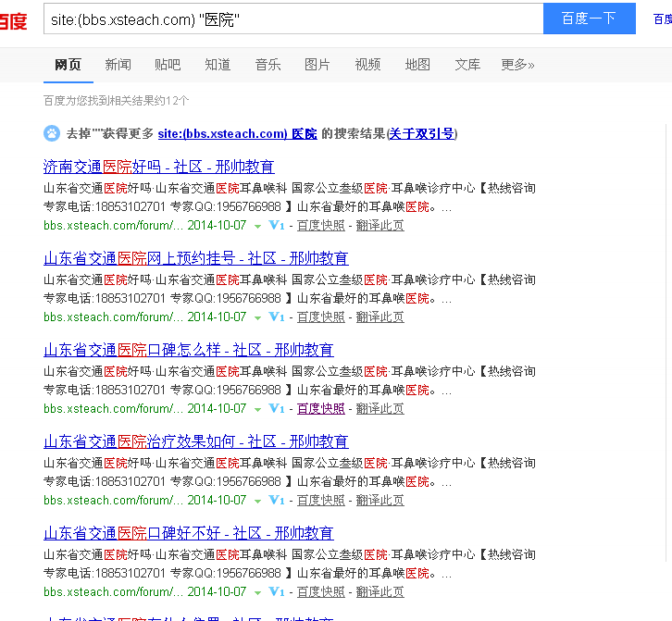The image size is (672, 621).
Task: Expand the dropdown arrow under 治疗效果如何 result
Action: click(257, 502)
